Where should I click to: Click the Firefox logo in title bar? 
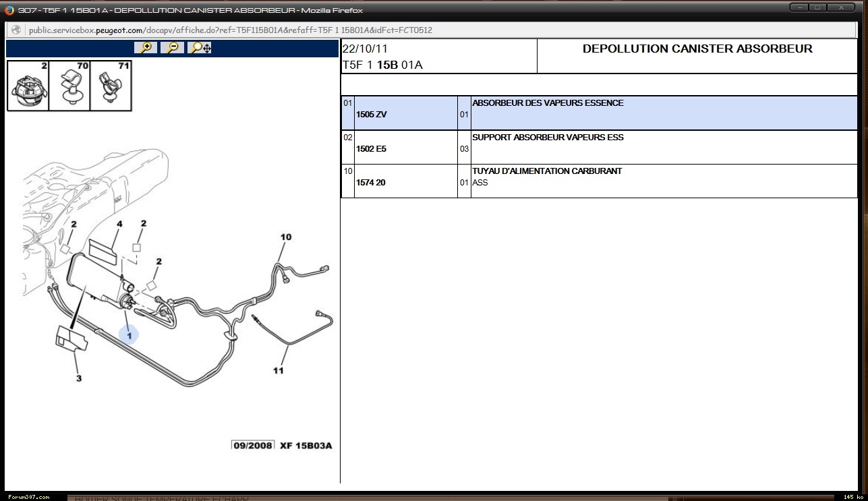pyautogui.click(x=9, y=10)
